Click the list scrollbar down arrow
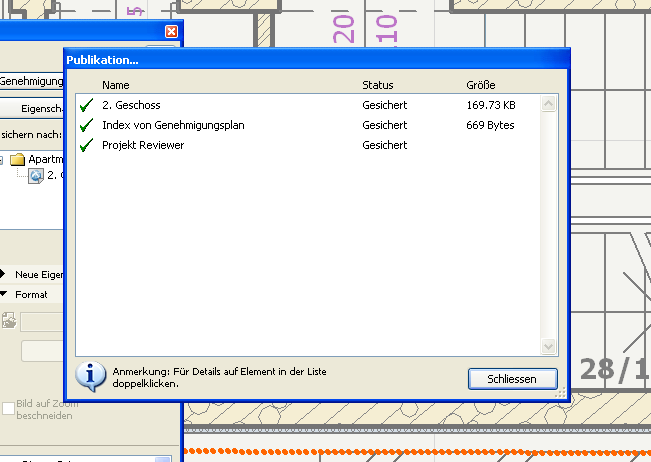This screenshot has width=651, height=462. coord(548,346)
